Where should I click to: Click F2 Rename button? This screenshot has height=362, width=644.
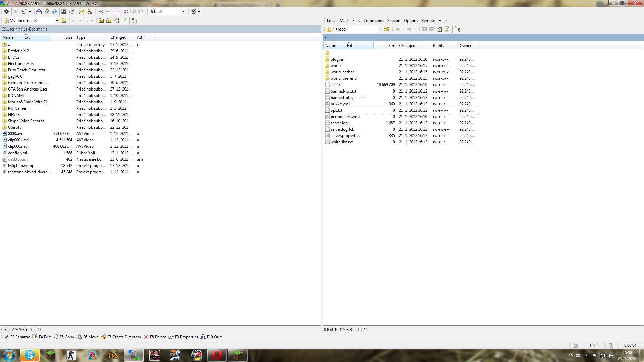[x=17, y=337]
